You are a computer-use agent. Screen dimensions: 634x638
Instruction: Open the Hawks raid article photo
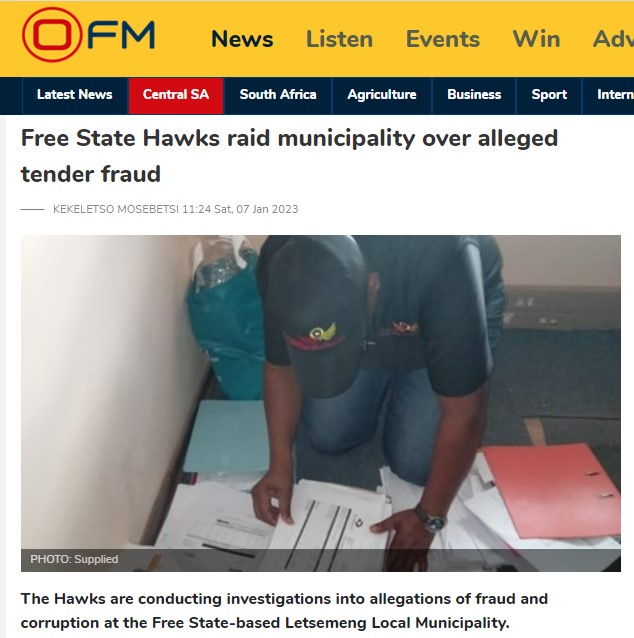coord(321,403)
